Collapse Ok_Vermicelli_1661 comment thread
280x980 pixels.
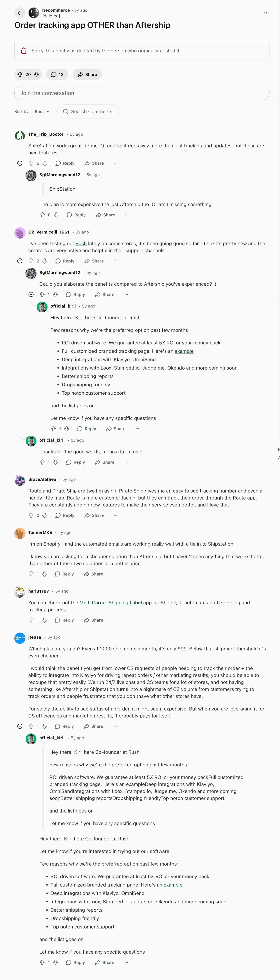click(x=20, y=261)
